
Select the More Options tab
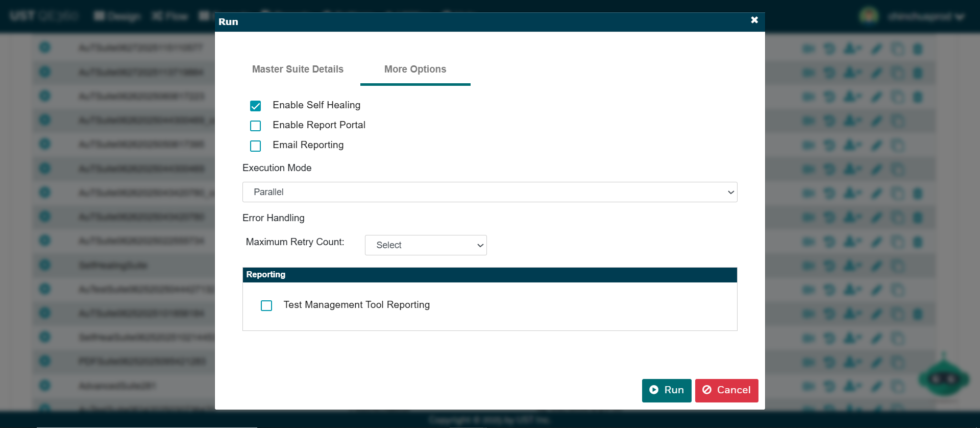pyautogui.click(x=415, y=69)
